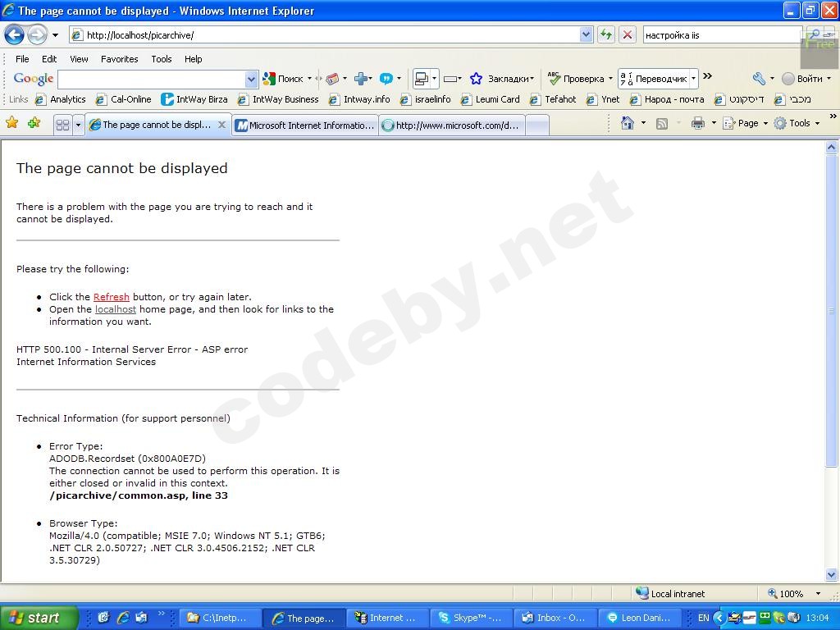The image size is (840, 630).
Task: Open the Ynet favorite link
Action: (x=603, y=99)
